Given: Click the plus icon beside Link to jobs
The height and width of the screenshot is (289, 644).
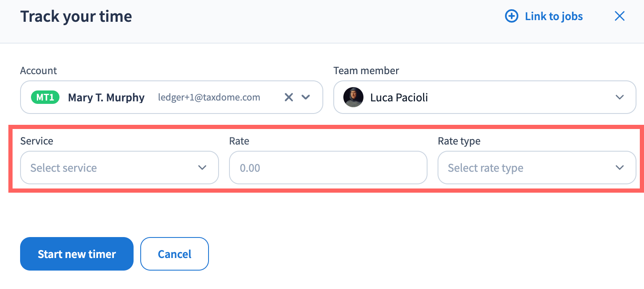Looking at the screenshot, I should pyautogui.click(x=511, y=16).
